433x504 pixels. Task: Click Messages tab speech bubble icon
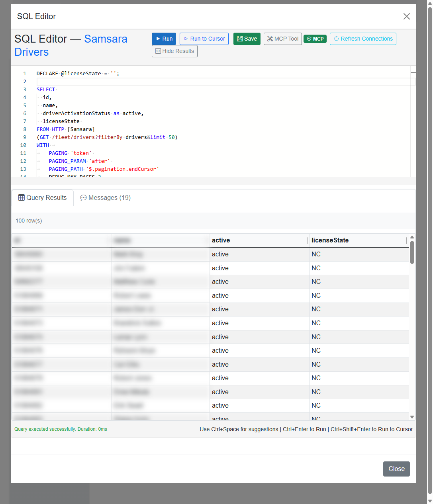point(83,198)
